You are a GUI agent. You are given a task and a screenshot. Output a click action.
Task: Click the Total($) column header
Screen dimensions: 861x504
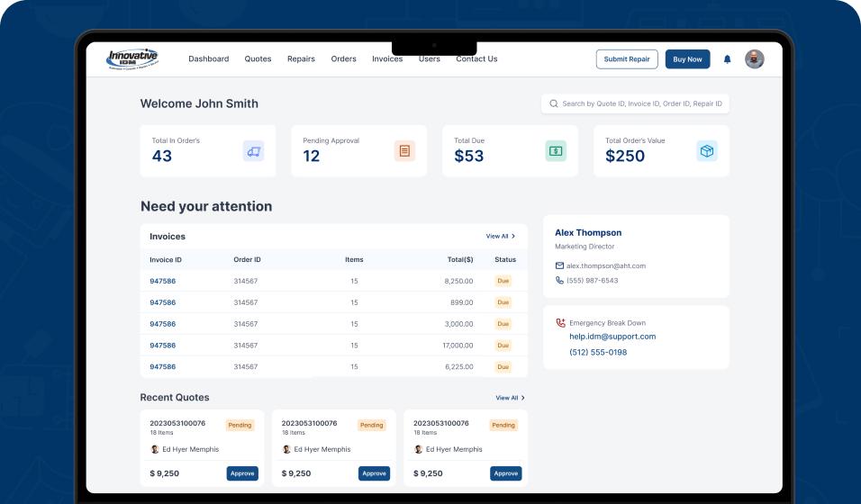460,260
